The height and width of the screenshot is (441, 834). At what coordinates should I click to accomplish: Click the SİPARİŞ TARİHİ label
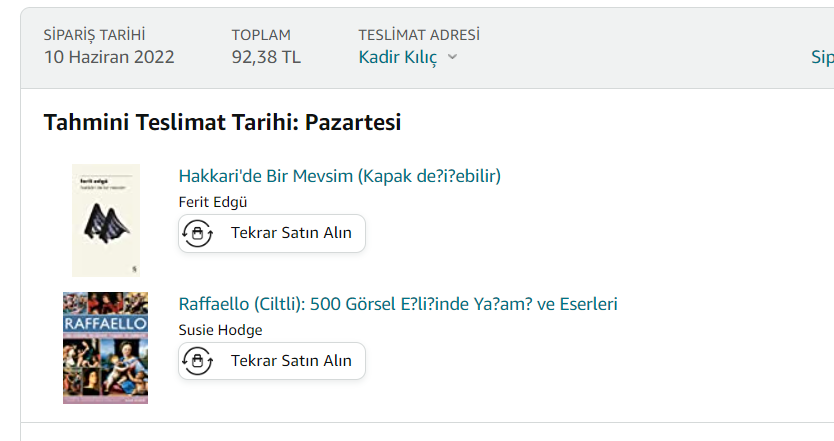94,35
